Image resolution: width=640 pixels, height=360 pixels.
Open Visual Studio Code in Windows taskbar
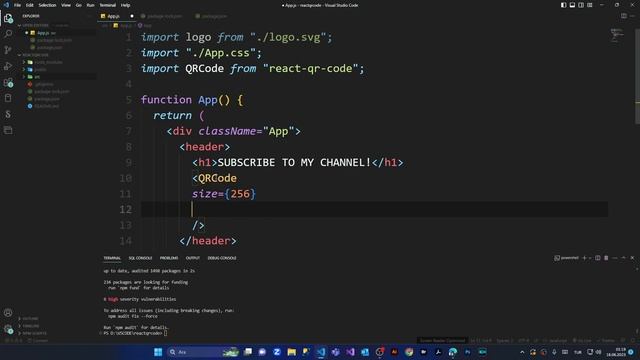tap(321, 352)
